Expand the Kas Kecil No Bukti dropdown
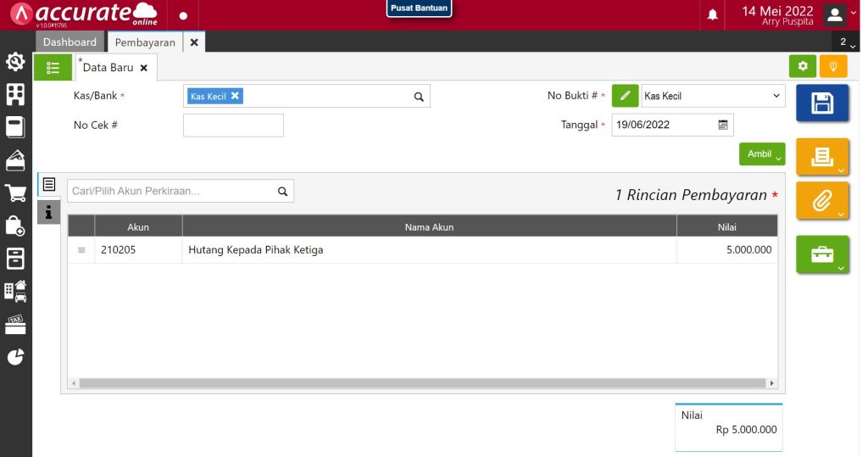Image resolution: width=868 pixels, height=457 pixels. (x=713, y=96)
